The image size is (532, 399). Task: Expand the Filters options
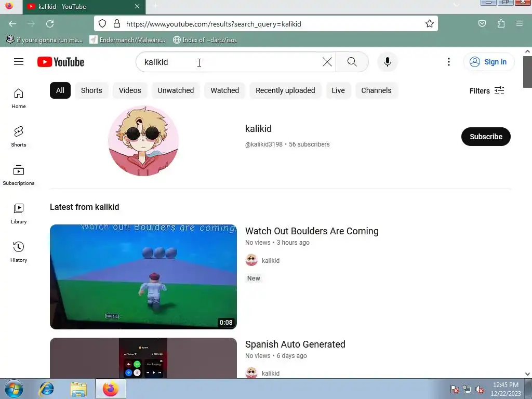[x=486, y=91]
